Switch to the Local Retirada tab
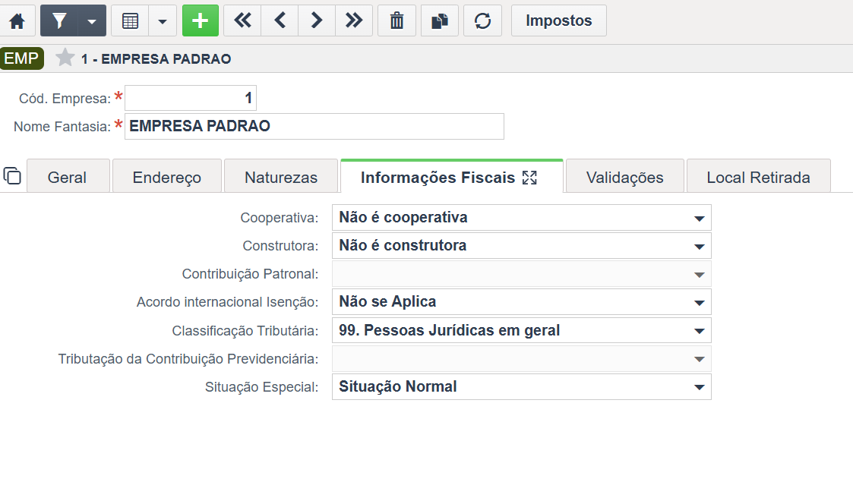Viewport: 853px width, 504px height. (x=758, y=176)
